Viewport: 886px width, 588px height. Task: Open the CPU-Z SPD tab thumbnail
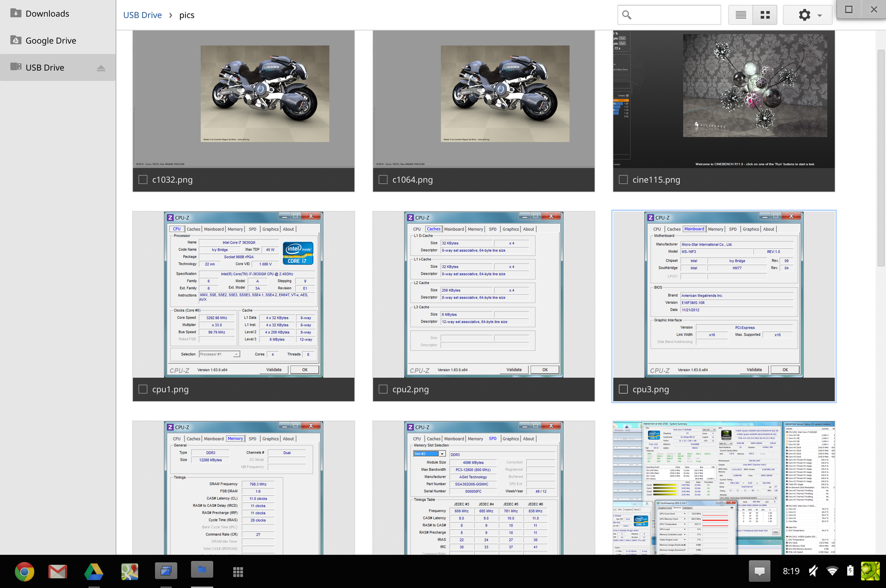[484, 488]
